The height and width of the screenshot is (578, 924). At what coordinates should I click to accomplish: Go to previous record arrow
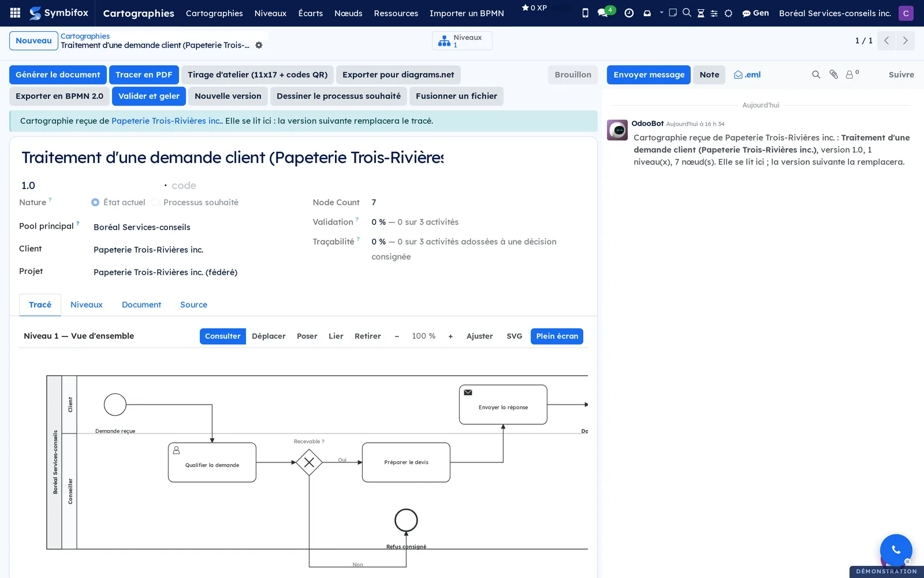[x=886, y=40]
